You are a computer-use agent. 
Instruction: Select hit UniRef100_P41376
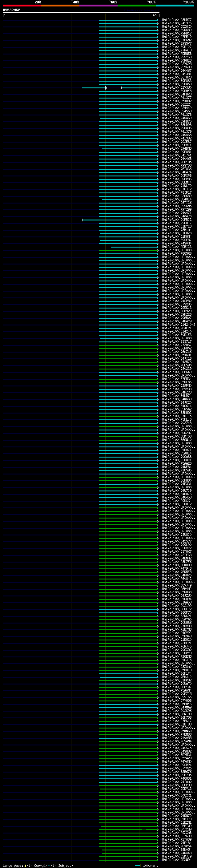pyautogui.click(x=176, y=23)
